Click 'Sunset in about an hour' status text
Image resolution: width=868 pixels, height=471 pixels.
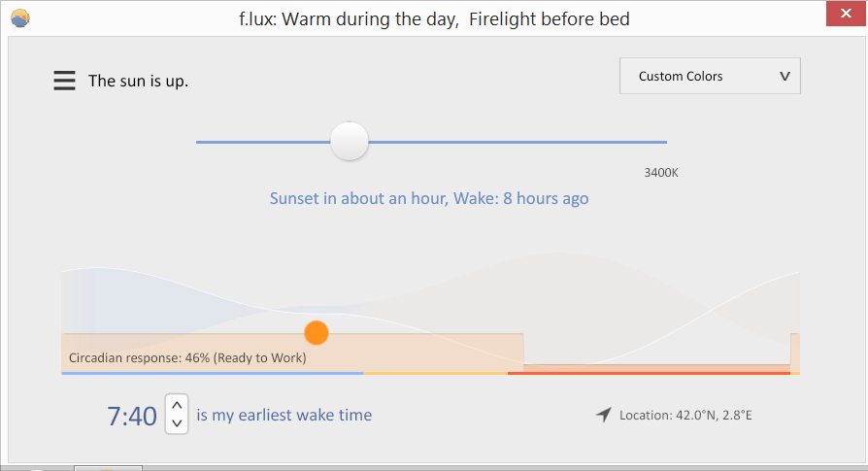click(x=358, y=198)
